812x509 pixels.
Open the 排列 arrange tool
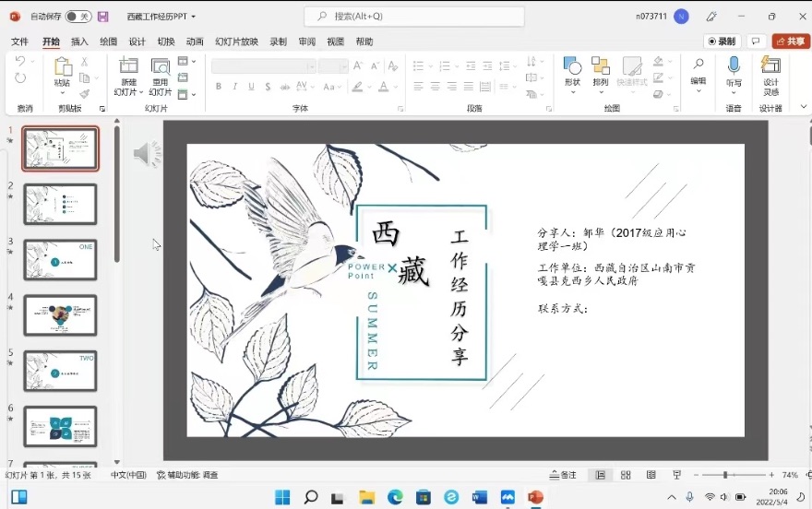[601, 66]
